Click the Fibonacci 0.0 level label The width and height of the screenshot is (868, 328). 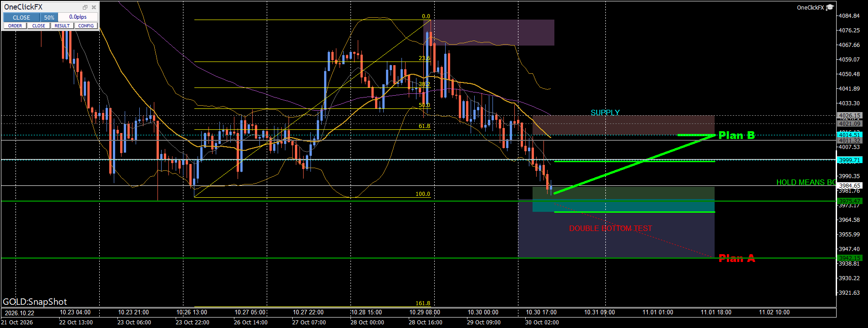(426, 16)
